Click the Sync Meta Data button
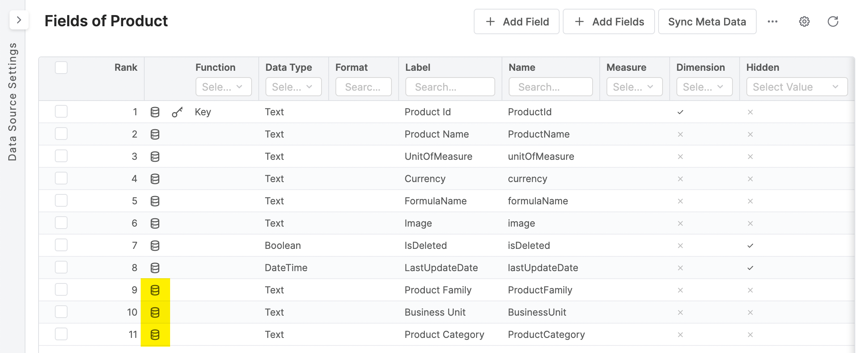Screen dimensions: 868x353 pyautogui.click(x=707, y=21)
